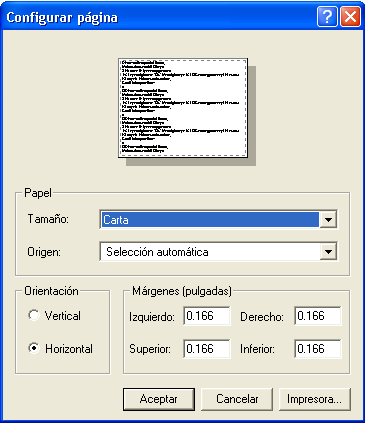Click the Inferior label
Screen dimensions: 365x424
257,349
